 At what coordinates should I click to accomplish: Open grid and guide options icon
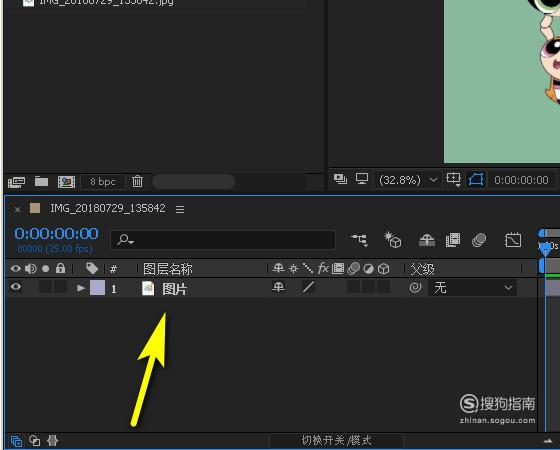(x=454, y=179)
